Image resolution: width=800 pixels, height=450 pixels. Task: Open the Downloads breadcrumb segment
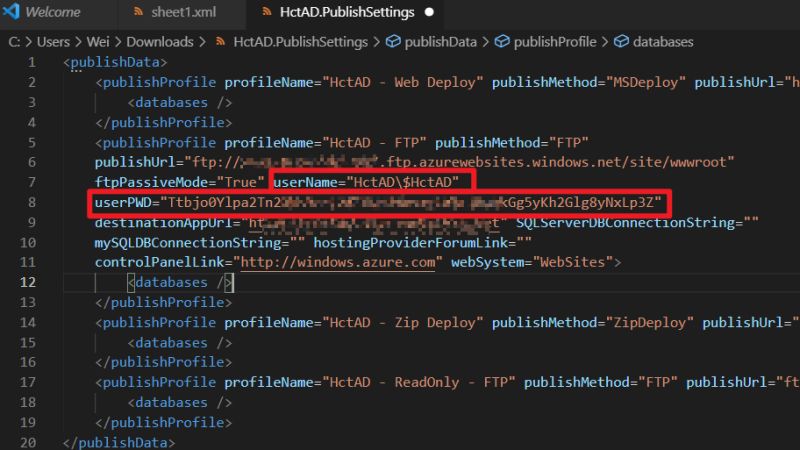160,42
